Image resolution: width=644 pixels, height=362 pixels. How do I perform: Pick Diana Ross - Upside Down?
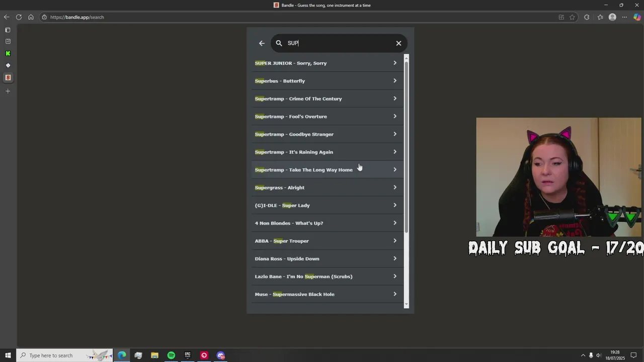pos(328,258)
